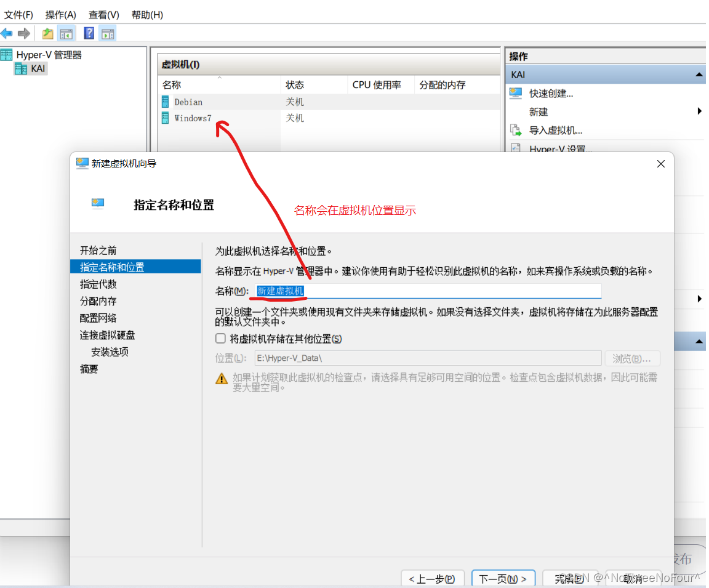Image resolution: width=709 pixels, height=588 pixels.
Task: Expand the 新建 submenu arrow
Action: [x=700, y=111]
